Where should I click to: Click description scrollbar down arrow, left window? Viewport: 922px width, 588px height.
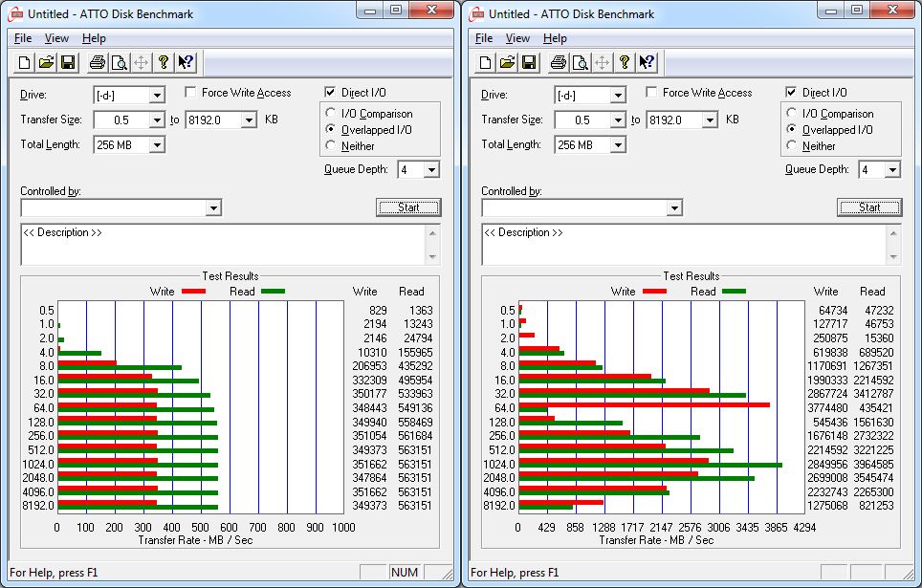432,256
